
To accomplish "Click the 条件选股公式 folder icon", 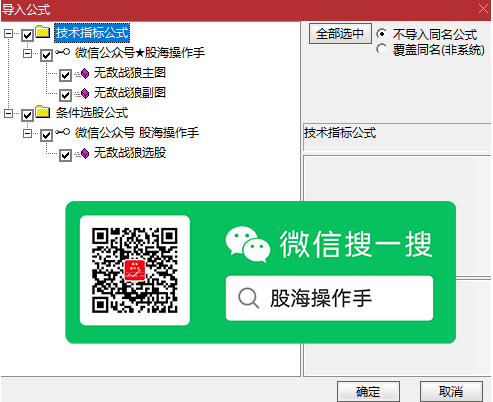I will tap(43, 112).
